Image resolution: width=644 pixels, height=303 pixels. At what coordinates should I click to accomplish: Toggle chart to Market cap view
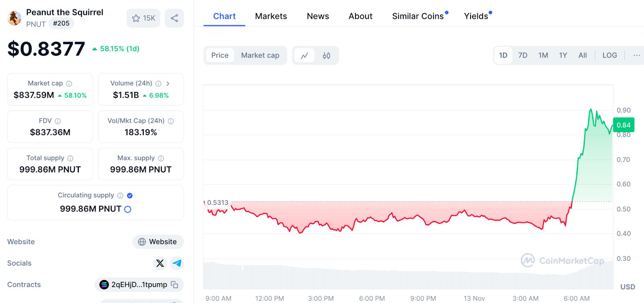260,56
